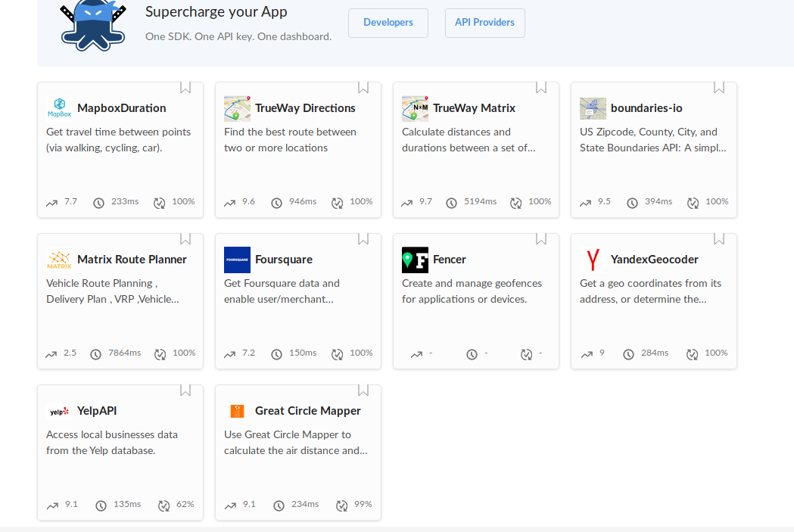The height and width of the screenshot is (532, 794).
Task: Save boundaries-io with its bookmark icon
Action: point(719,88)
